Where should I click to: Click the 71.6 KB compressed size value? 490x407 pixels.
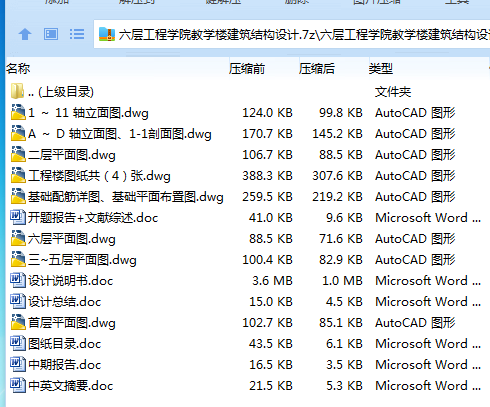click(341, 239)
